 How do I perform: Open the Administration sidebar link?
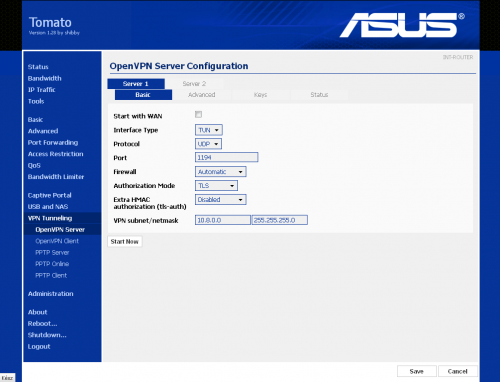point(51,294)
